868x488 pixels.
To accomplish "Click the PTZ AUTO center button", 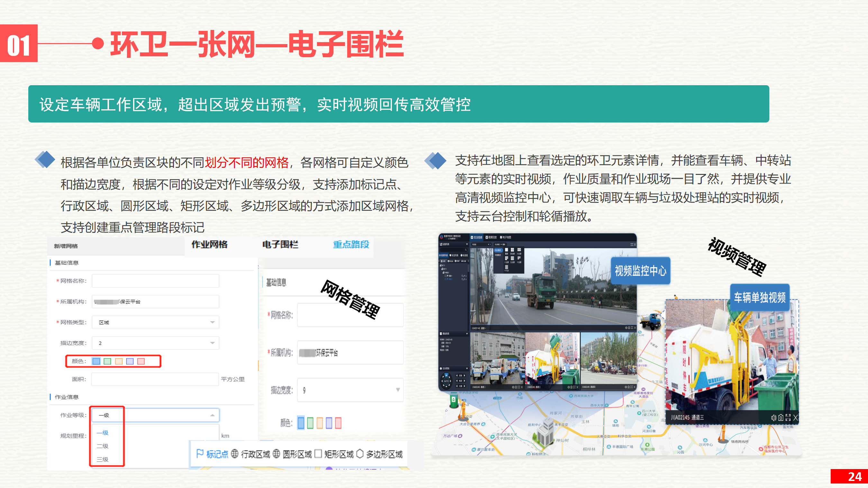I will [x=447, y=382].
